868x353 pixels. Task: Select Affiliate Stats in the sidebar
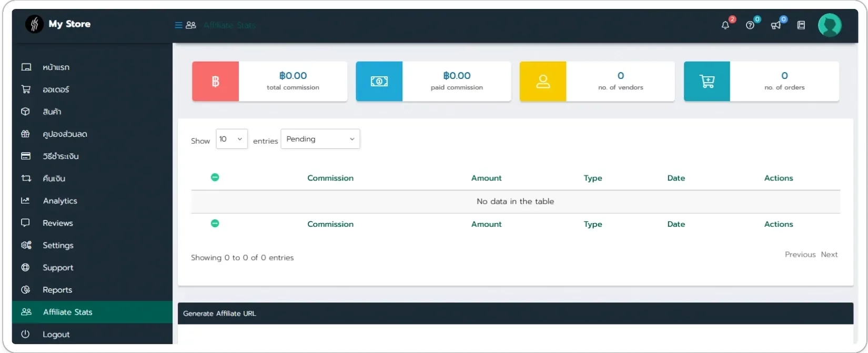coord(92,312)
